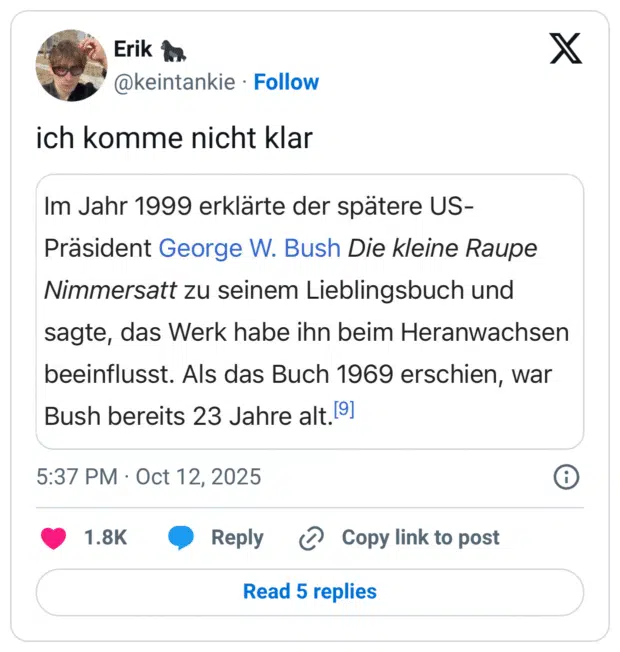Viewport: 620px width, 652px height.
Task: Open the George W. Bush link
Action: pos(249,247)
